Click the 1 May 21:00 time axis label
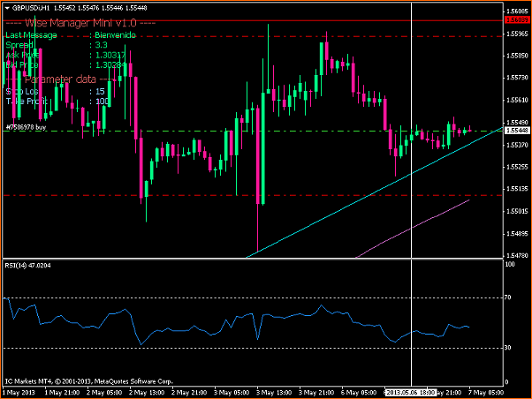The image size is (532, 399). [x=62, y=393]
